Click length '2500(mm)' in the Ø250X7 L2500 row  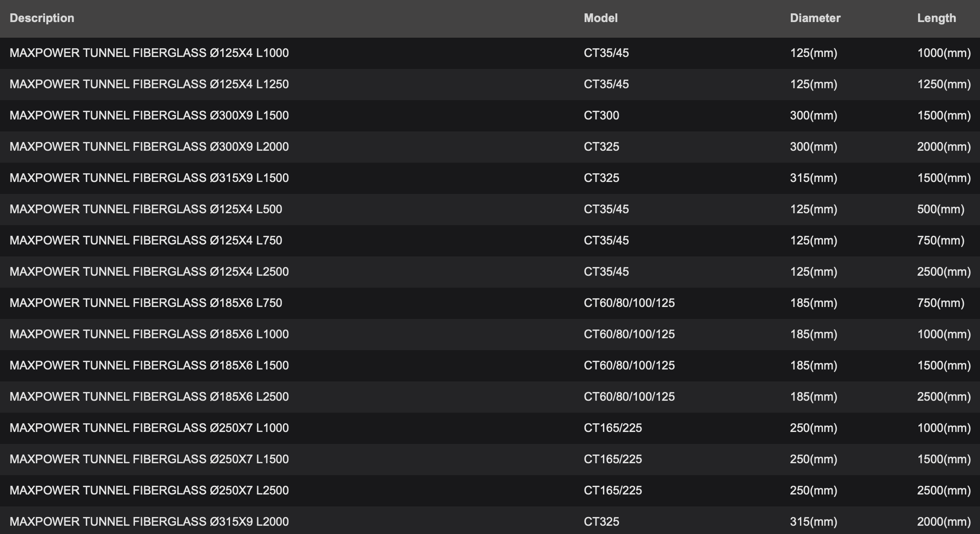tap(944, 490)
